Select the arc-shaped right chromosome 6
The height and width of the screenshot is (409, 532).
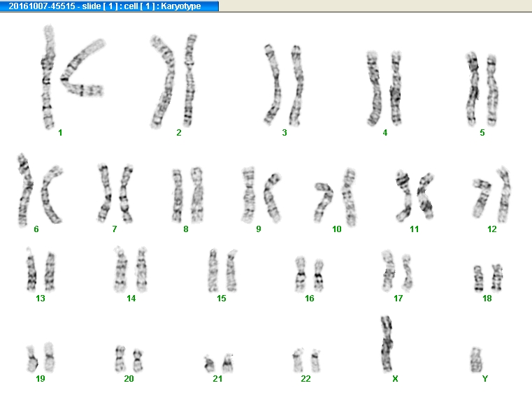[x=51, y=195]
